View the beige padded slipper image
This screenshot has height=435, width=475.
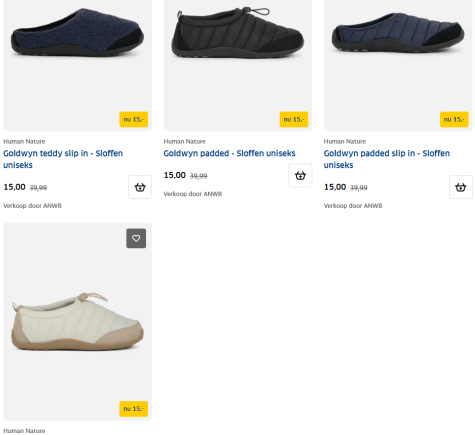(x=77, y=322)
